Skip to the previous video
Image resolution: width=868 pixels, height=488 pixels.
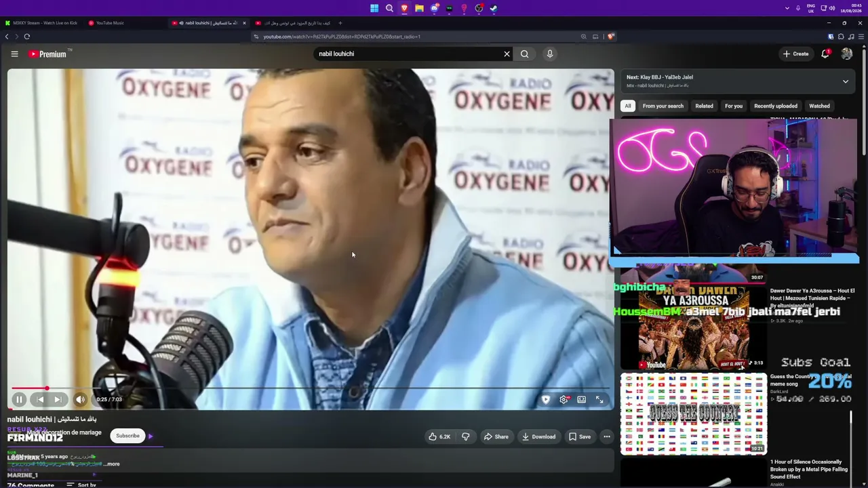(x=39, y=399)
